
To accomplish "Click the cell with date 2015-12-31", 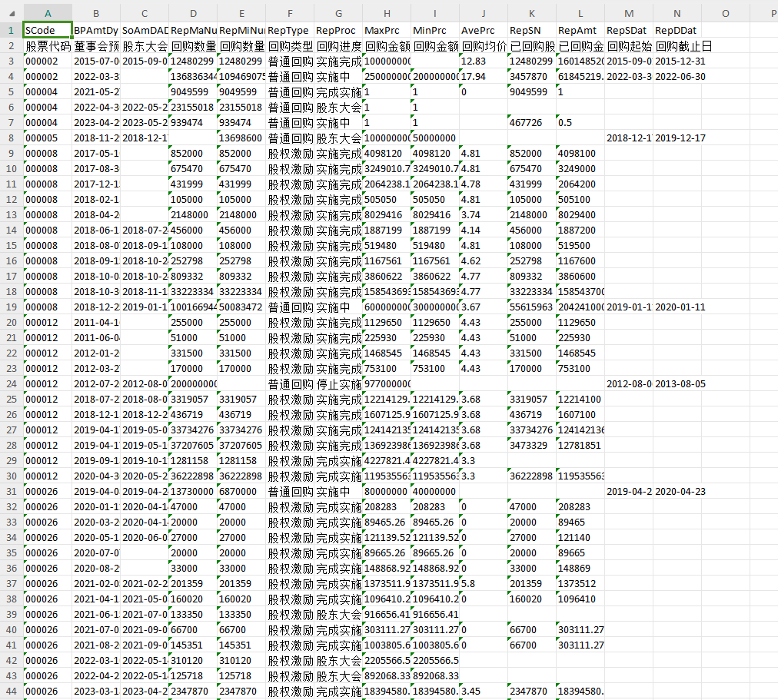I will tap(680, 61).
